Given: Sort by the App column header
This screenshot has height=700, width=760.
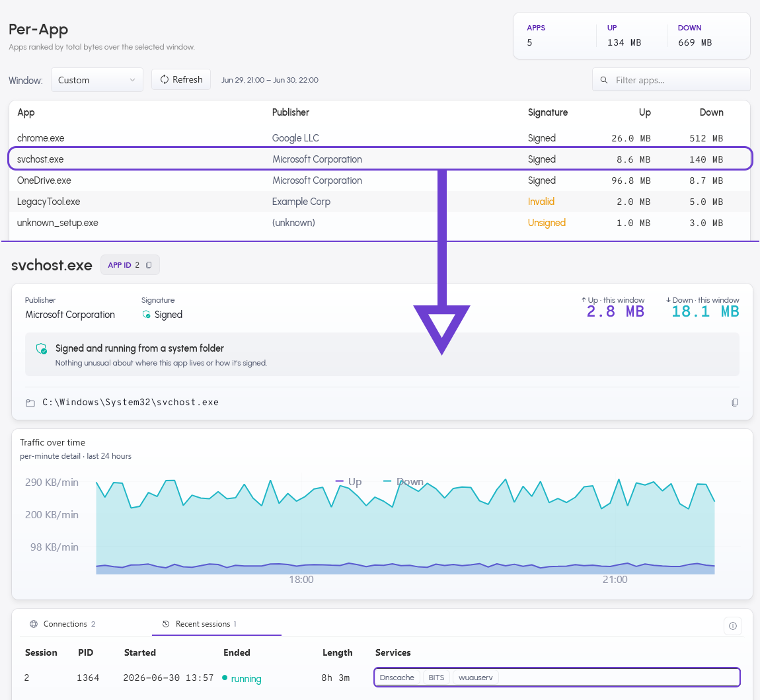Looking at the screenshot, I should point(26,112).
